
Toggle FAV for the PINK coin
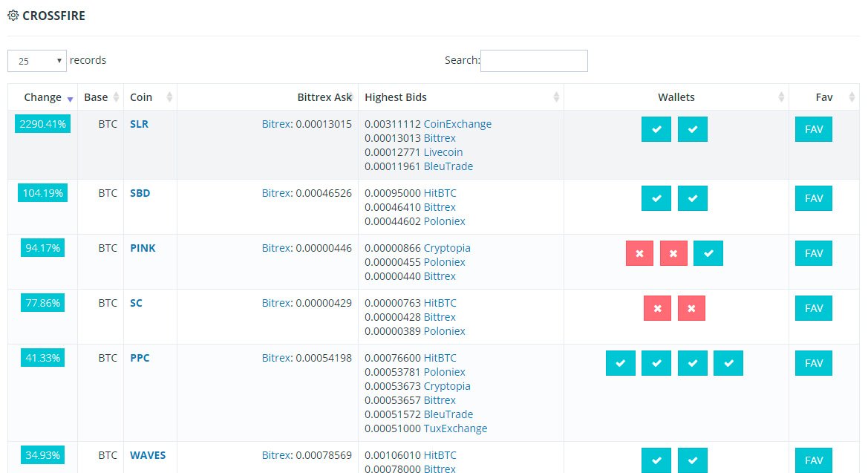click(x=813, y=253)
